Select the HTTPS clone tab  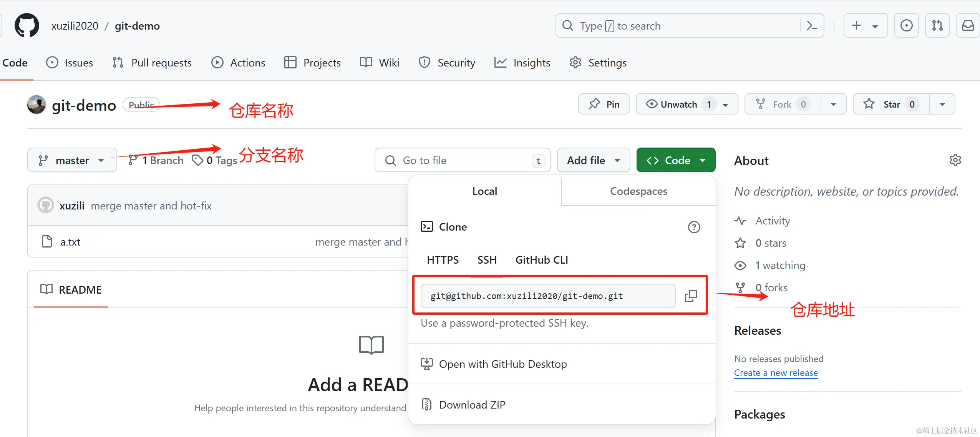coord(443,260)
